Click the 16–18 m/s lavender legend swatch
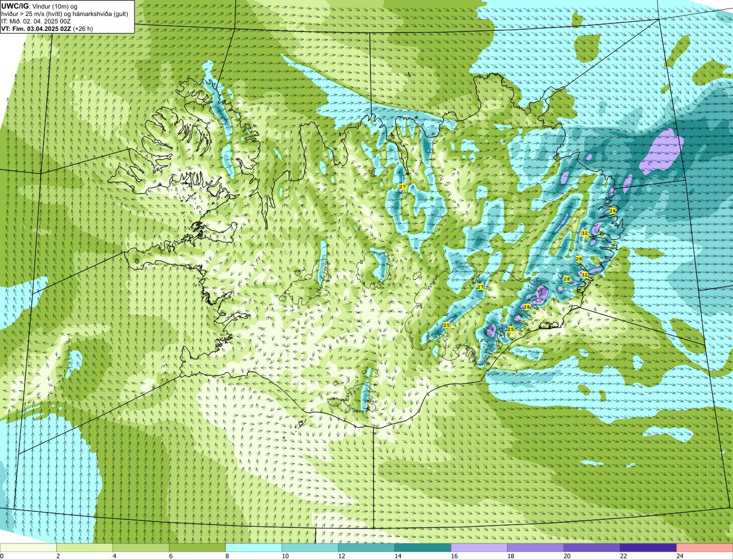Viewport: 733px width, 560px height. tap(479, 547)
